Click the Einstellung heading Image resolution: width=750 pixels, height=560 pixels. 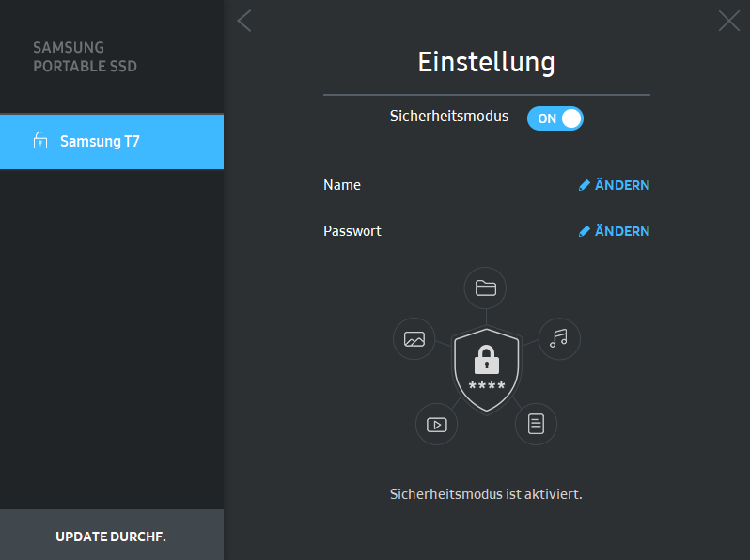tap(486, 63)
